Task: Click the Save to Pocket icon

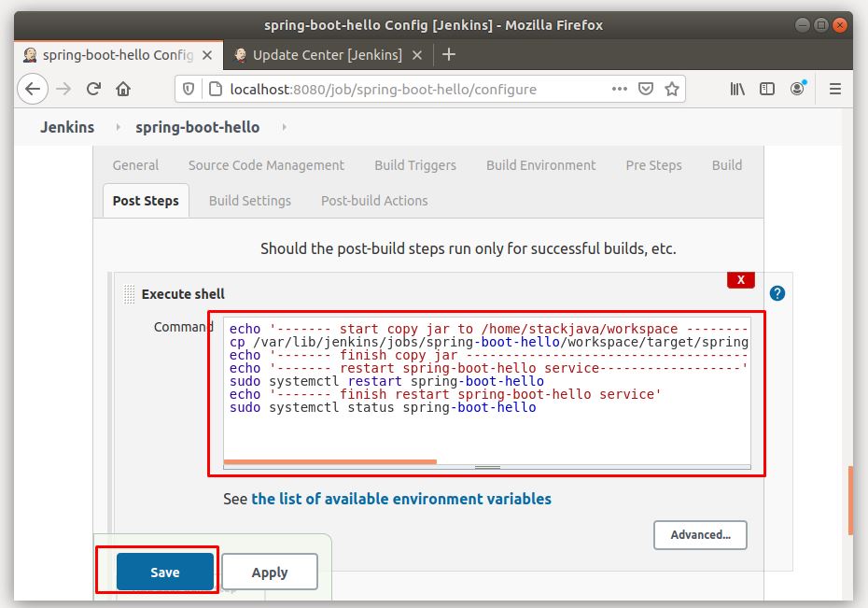Action: (x=646, y=89)
